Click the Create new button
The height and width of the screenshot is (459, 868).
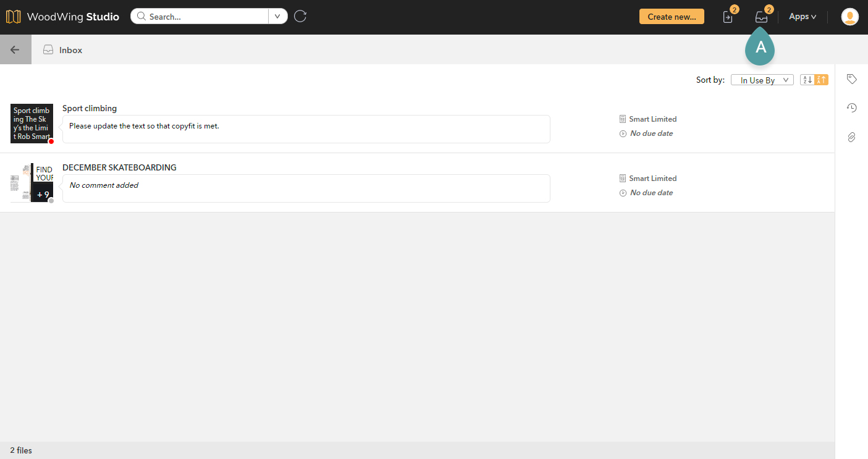[672, 17]
